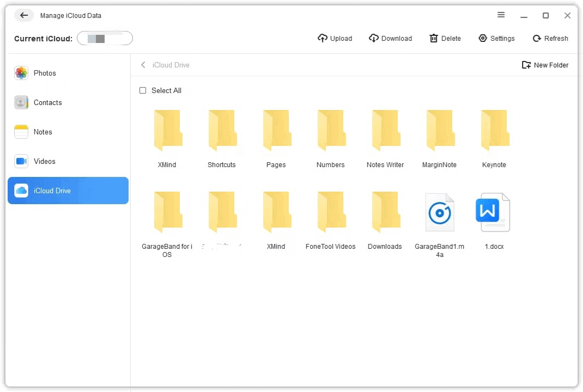
Task: Refresh the iCloud data list
Action: click(550, 38)
